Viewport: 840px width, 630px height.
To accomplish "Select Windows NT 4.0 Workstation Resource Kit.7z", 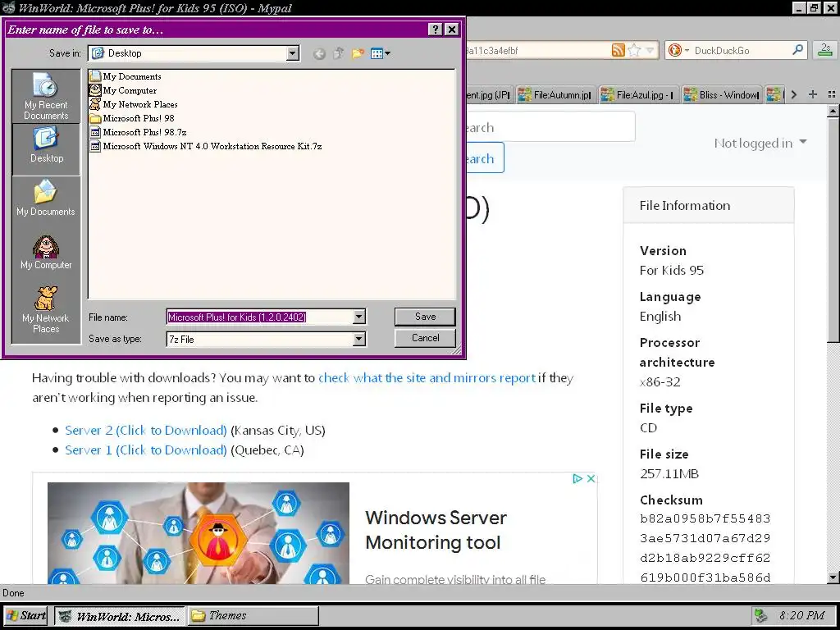I will pyautogui.click(x=206, y=146).
